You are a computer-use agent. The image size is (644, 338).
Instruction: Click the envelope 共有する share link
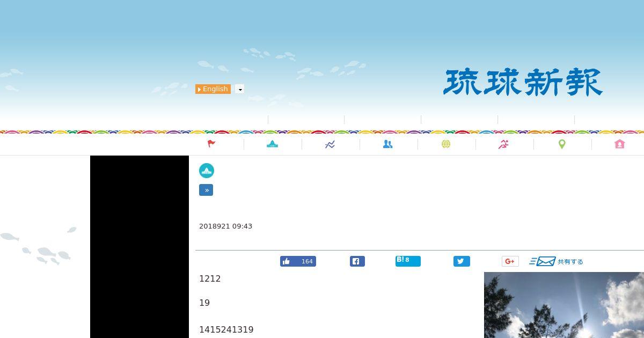tap(556, 261)
